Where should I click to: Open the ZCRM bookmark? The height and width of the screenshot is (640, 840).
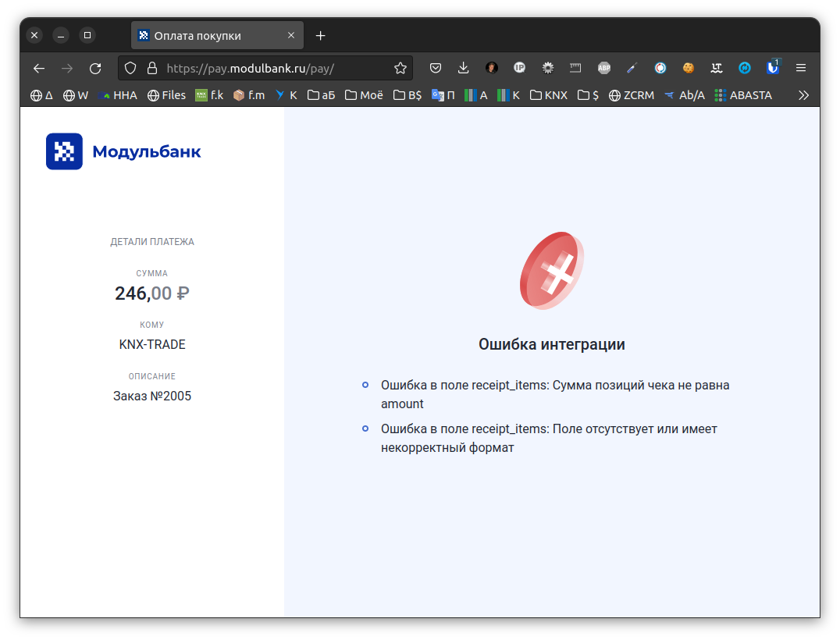click(632, 94)
